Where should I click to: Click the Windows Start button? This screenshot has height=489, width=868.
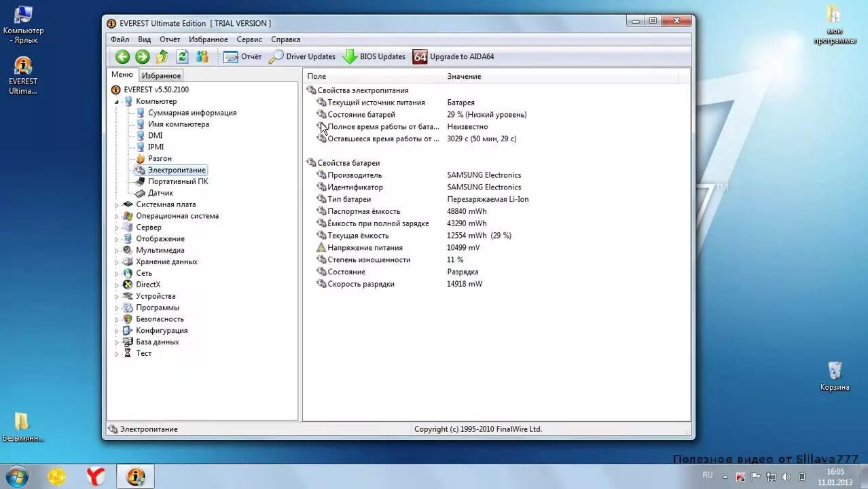16,477
